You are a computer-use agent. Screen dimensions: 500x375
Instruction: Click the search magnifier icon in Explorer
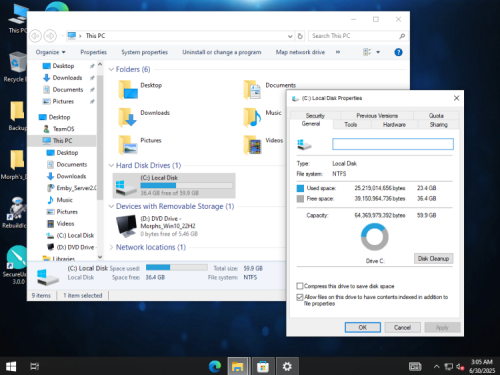pos(402,36)
